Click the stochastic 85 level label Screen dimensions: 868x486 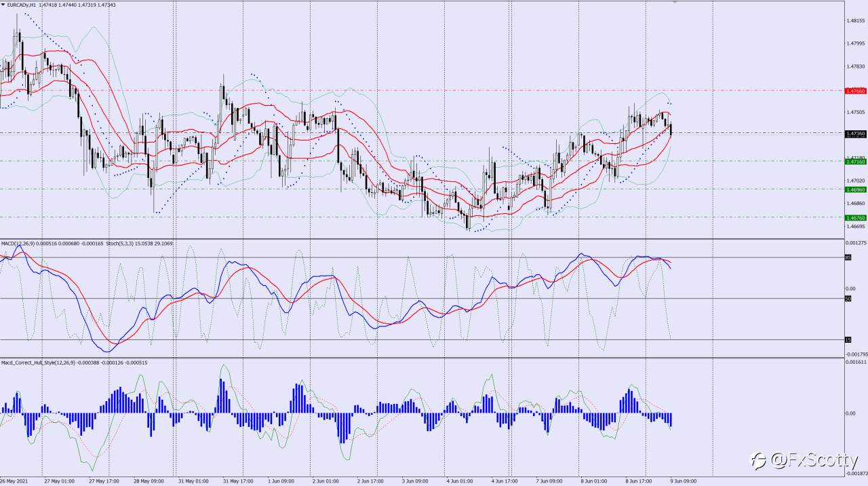(848, 257)
